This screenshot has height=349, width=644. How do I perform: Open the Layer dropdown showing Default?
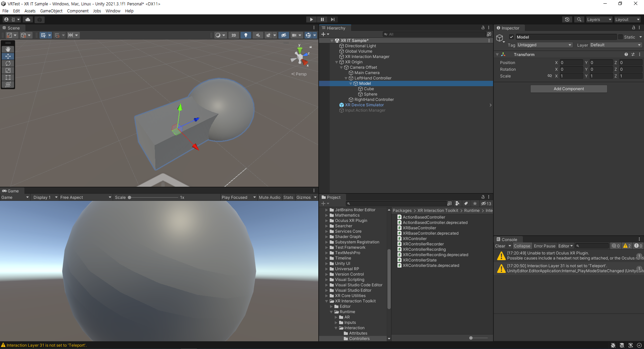pyautogui.click(x=616, y=45)
